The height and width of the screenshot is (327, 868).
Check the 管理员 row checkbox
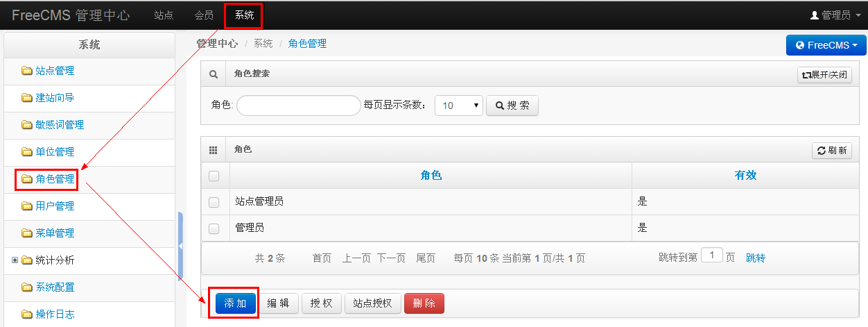(x=214, y=228)
